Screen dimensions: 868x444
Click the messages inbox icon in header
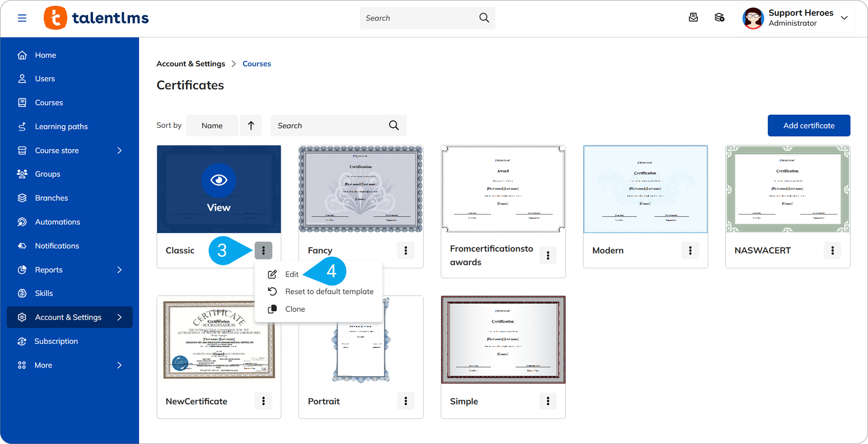click(x=693, y=18)
